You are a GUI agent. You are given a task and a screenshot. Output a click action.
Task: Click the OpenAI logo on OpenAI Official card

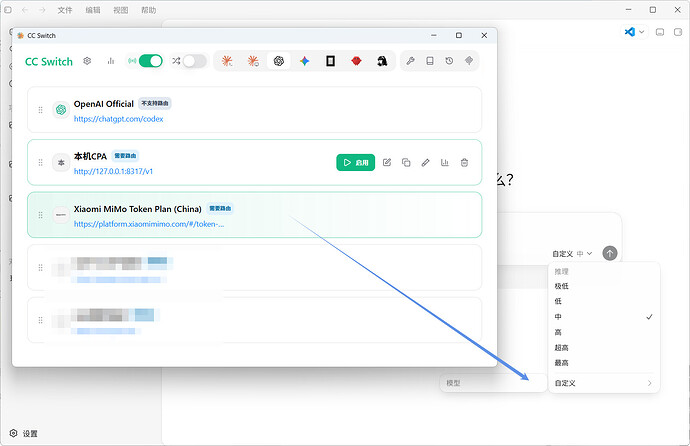(x=61, y=110)
